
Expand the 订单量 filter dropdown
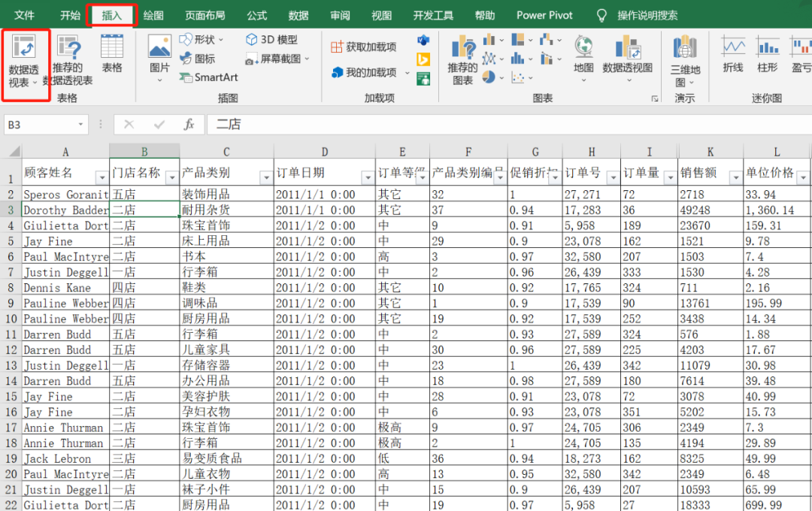tap(670, 177)
